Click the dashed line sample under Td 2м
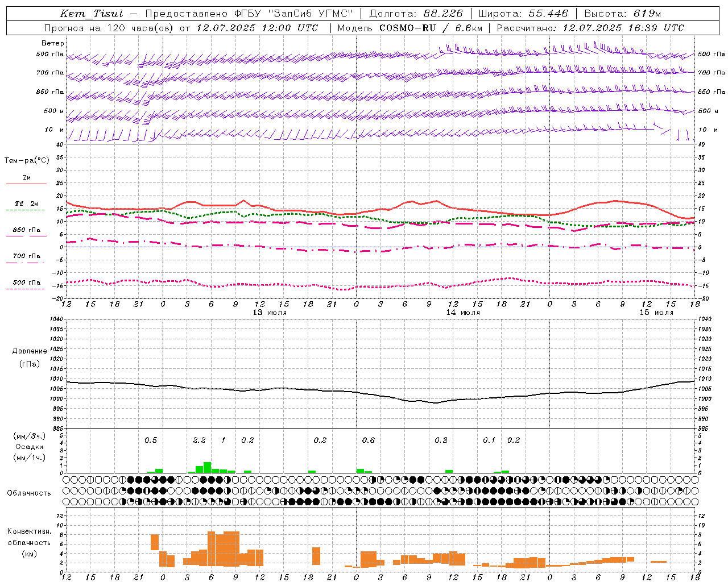Viewport: 728px width, 582px height. (26, 210)
